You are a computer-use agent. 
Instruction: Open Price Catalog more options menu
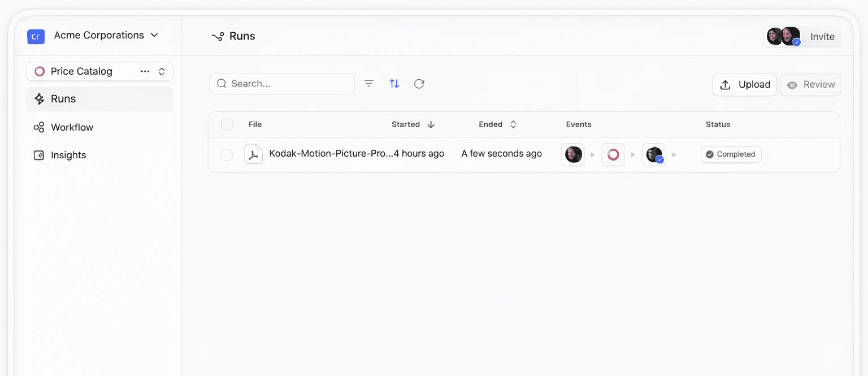(x=145, y=71)
